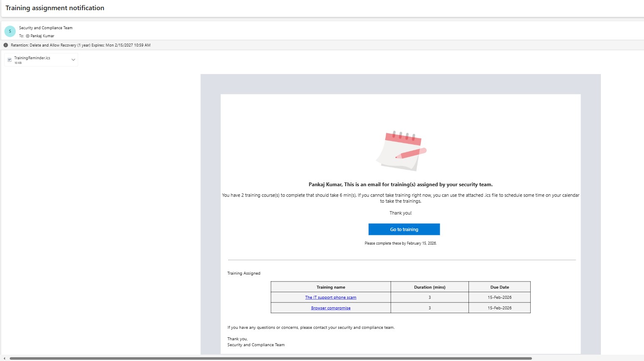Click the notepad and pencil illustration

tap(401, 150)
